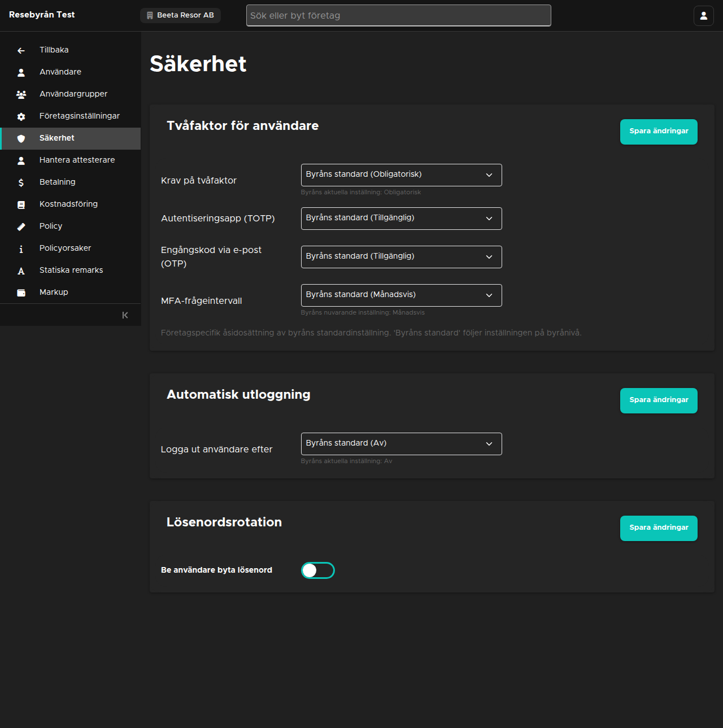The height and width of the screenshot is (728, 723).
Task: Click the person icon beside Hantera attesterare
Action: pos(21,160)
